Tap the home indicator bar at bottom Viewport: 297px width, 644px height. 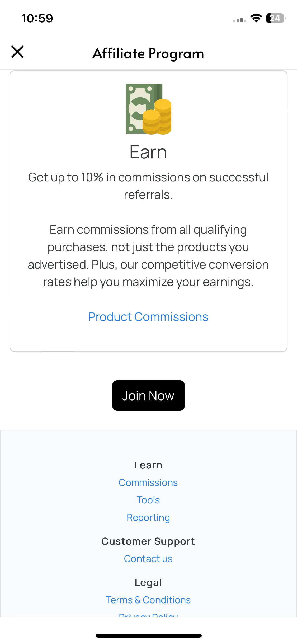(x=149, y=636)
